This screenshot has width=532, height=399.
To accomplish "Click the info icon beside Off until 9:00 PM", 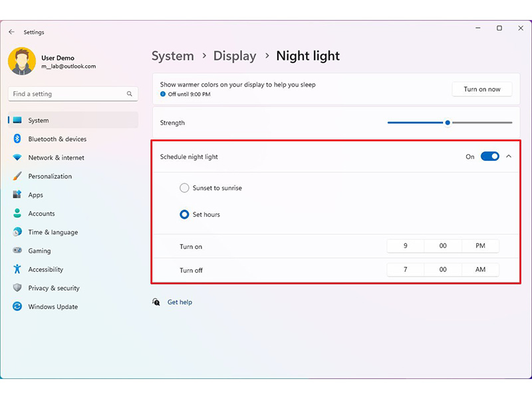I will (163, 94).
